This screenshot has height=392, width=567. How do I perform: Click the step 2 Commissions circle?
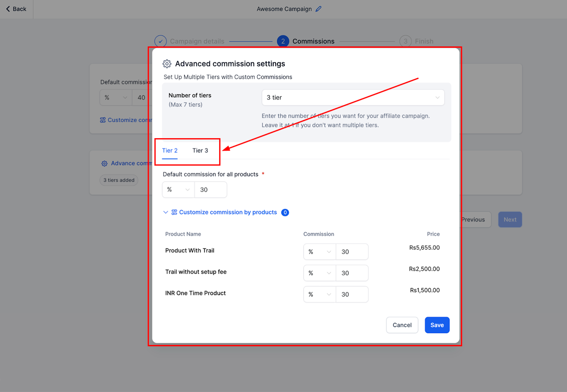point(283,41)
